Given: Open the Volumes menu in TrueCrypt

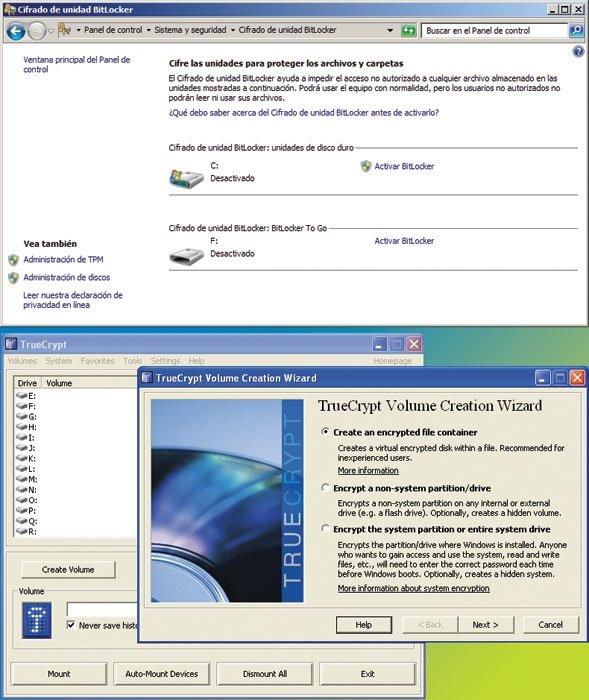Looking at the screenshot, I should click(22, 361).
